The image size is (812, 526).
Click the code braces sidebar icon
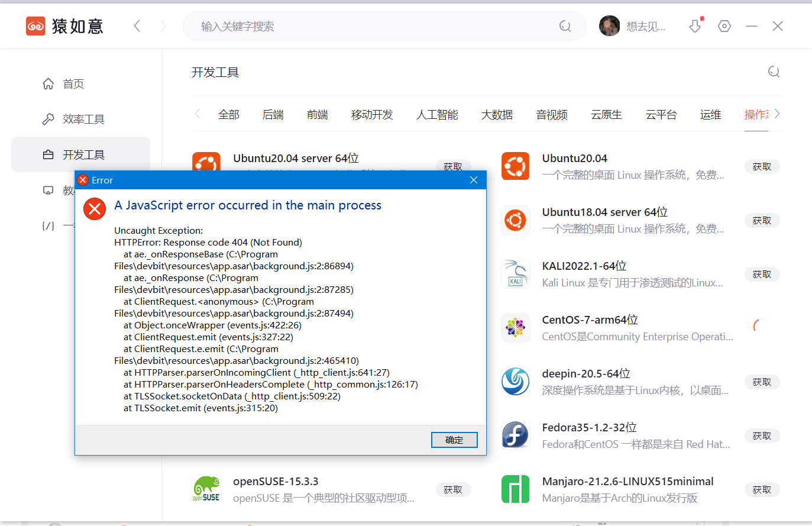[48, 225]
